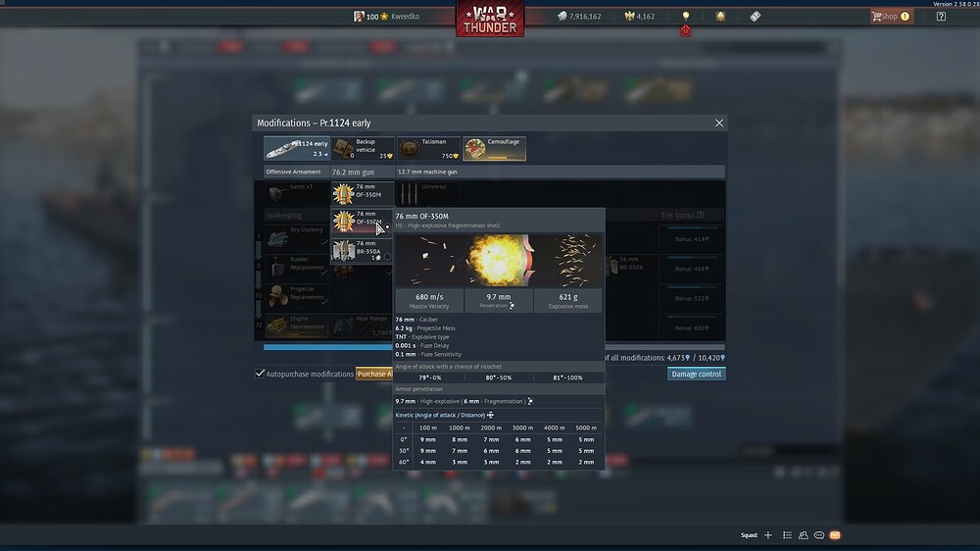Click the Propeller Replacement modification

(297, 296)
